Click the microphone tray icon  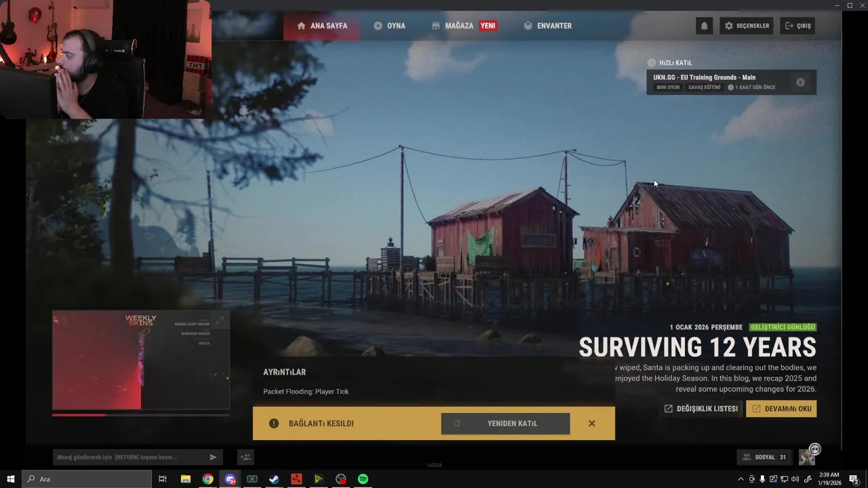[x=762, y=479]
